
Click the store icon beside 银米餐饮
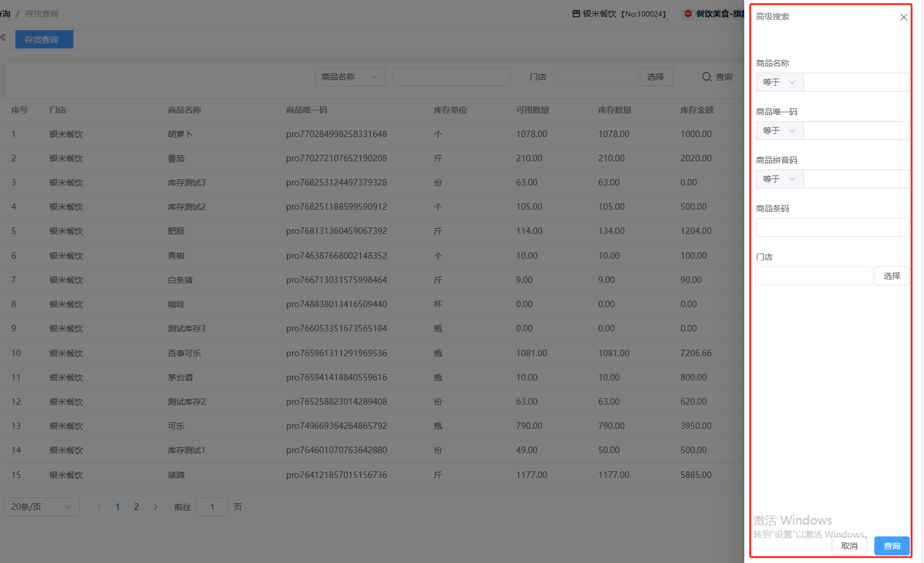(x=576, y=14)
